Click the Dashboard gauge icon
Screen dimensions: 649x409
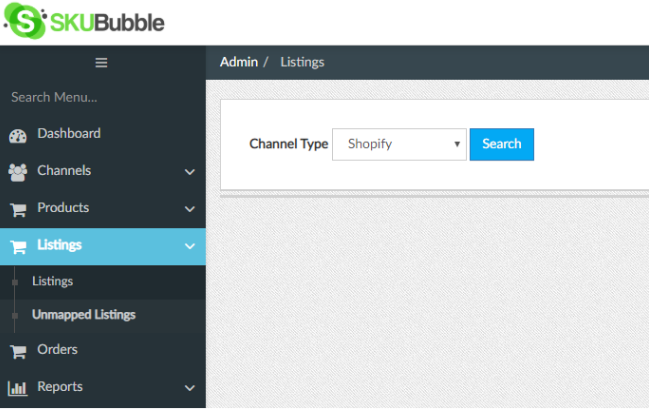[x=17, y=135]
